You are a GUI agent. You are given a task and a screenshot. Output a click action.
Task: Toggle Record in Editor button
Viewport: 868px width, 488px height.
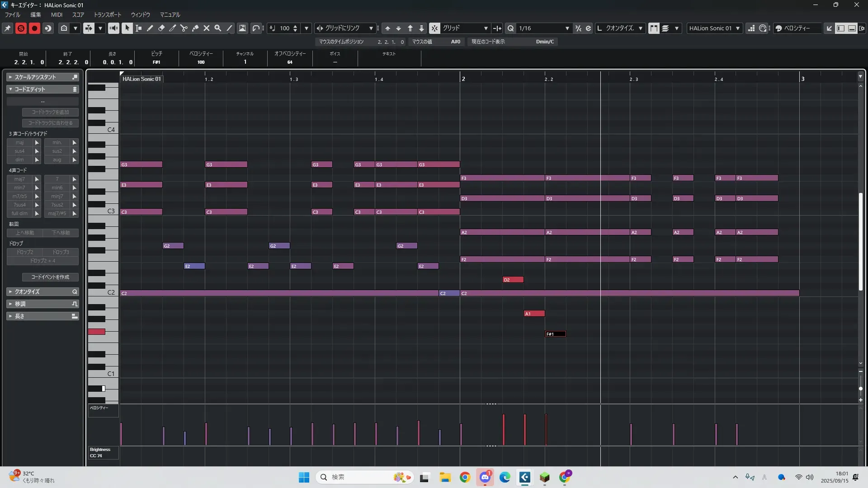tap(34, 28)
